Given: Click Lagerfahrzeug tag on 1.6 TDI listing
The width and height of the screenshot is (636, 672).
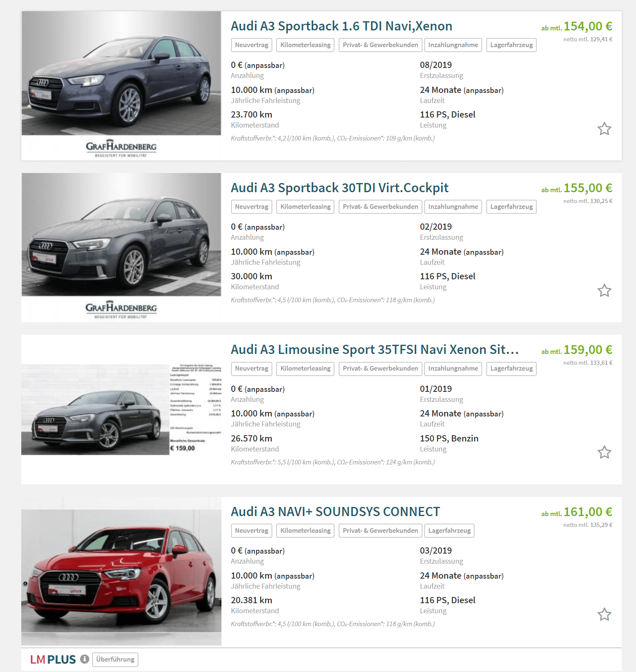Looking at the screenshot, I should (x=512, y=45).
